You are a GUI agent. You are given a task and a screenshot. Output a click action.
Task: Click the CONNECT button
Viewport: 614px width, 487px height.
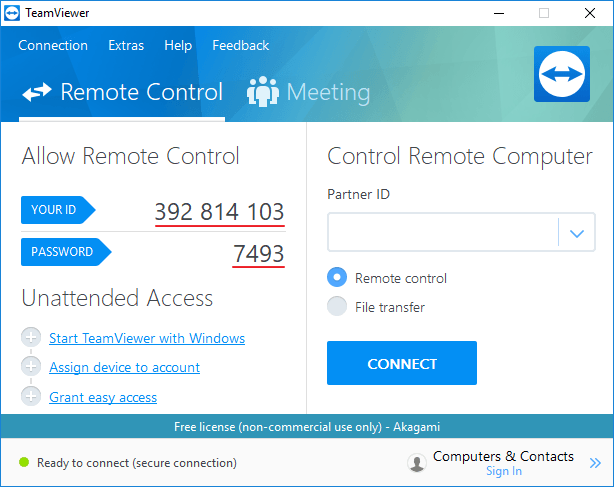(x=402, y=363)
